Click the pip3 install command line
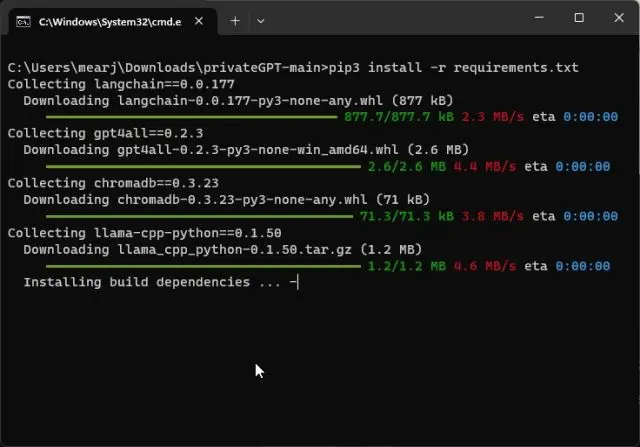The height and width of the screenshot is (447, 640). click(293, 67)
